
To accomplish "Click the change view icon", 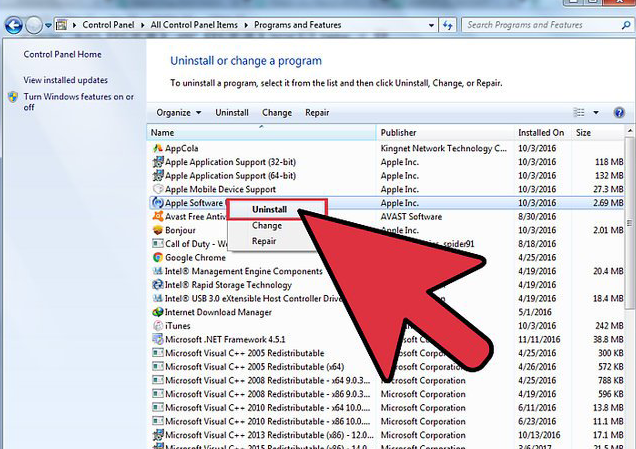I will pos(579,112).
